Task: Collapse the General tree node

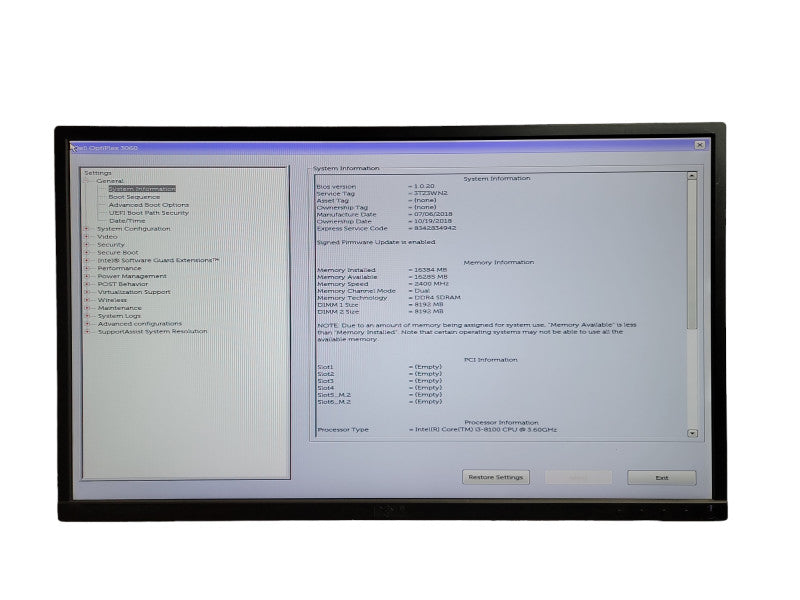Action: (87, 181)
